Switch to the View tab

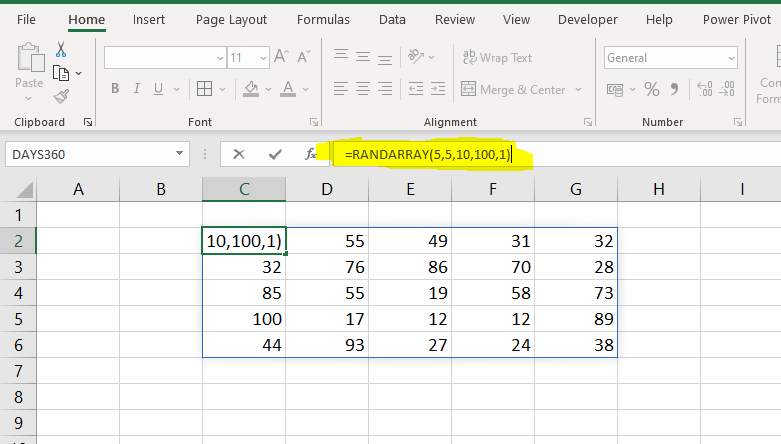[516, 19]
